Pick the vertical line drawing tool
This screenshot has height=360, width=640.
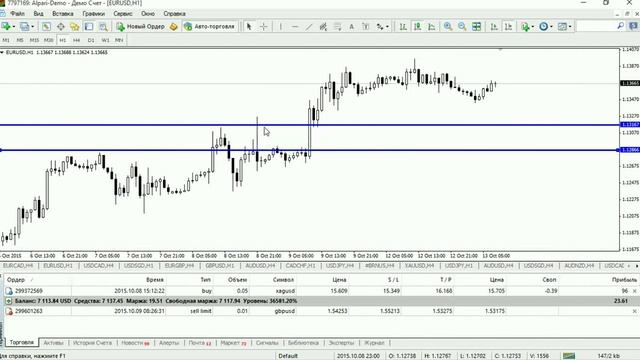[x=280, y=27]
